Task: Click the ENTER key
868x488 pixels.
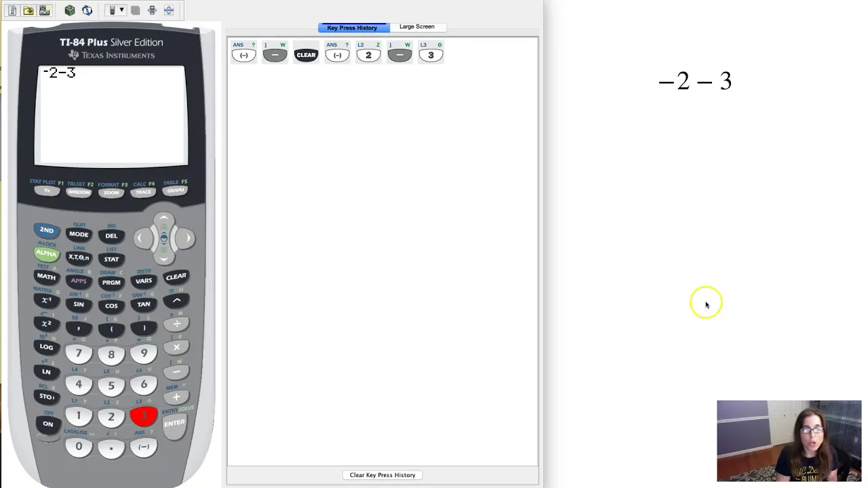Action: pyautogui.click(x=174, y=424)
